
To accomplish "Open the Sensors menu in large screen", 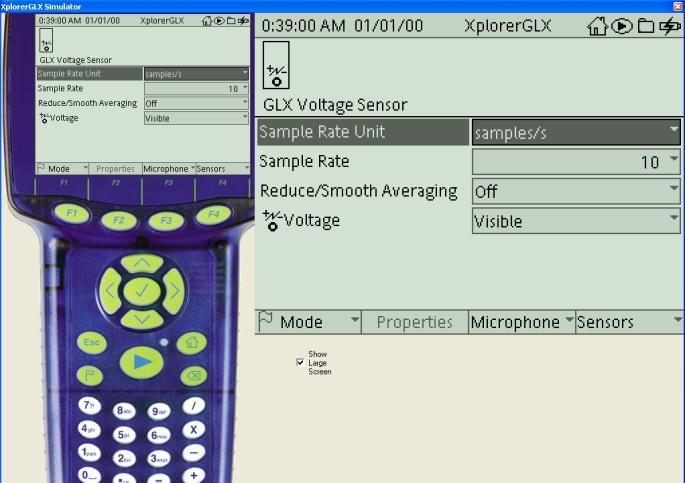I will pos(630,322).
